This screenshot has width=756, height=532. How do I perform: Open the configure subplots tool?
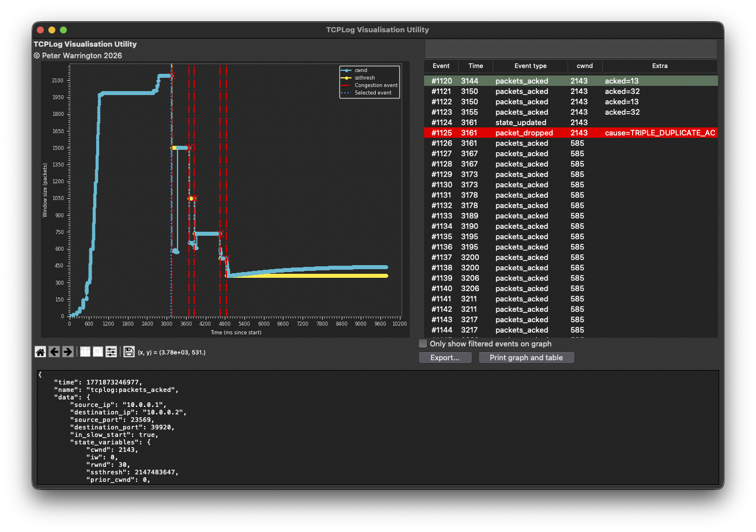(x=111, y=352)
